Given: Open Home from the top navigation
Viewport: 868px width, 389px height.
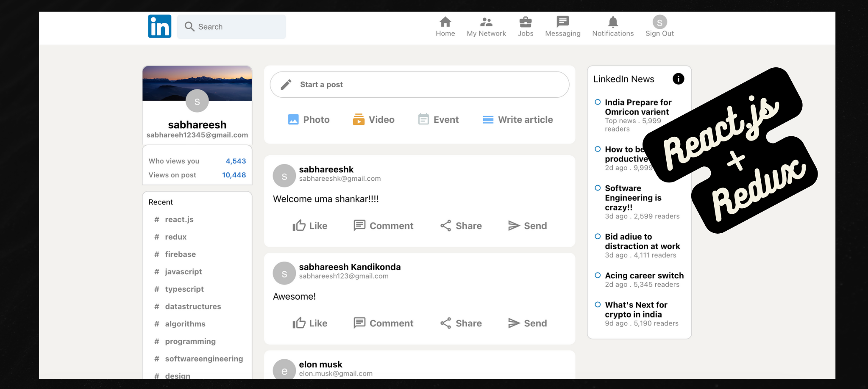Looking at the screenshot, I should coord(445,26).
